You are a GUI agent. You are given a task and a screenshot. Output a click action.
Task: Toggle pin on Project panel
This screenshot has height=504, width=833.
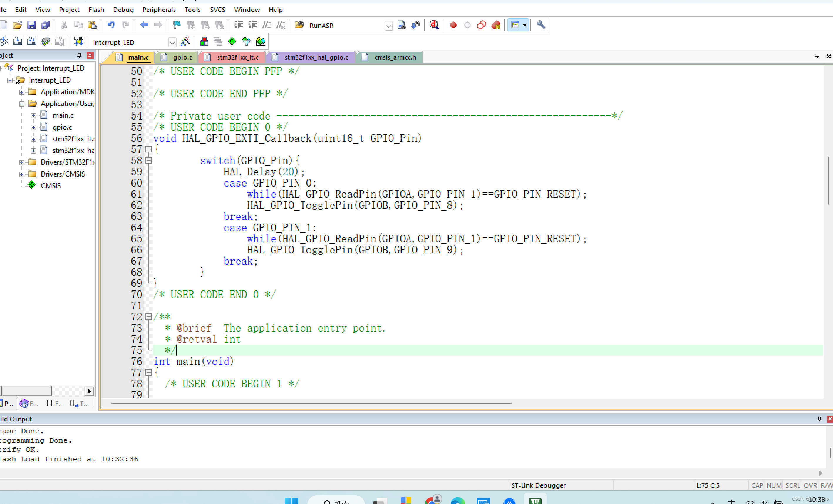click(x=79, y=55)
